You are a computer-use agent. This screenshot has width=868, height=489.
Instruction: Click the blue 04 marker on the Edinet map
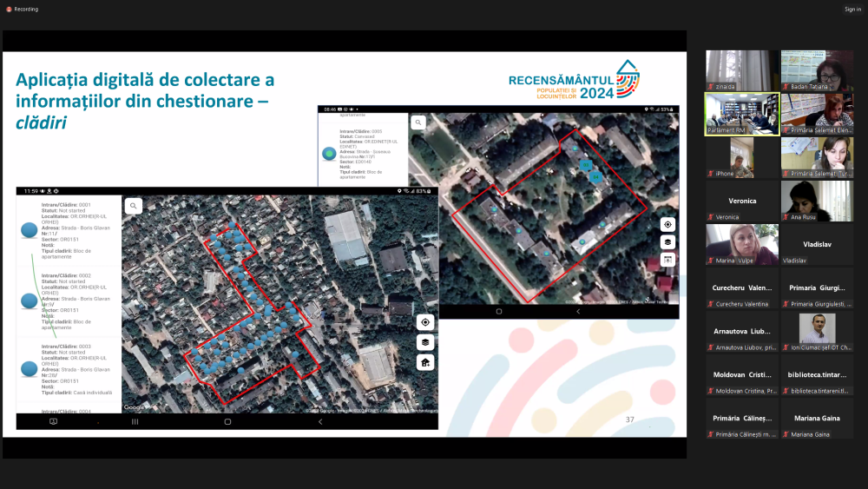tap(595, 177)
